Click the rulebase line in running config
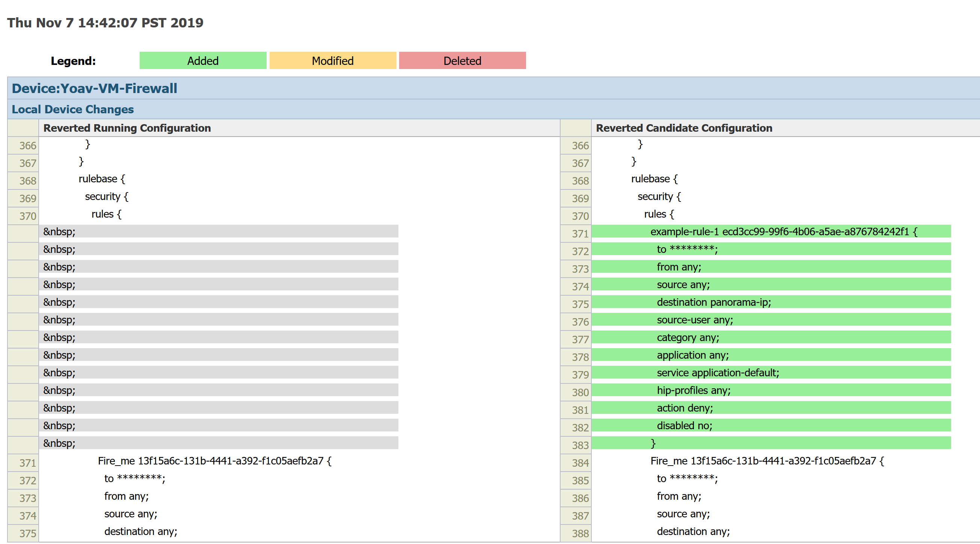This screenshot has width=980, height=544. click(102, 179)
